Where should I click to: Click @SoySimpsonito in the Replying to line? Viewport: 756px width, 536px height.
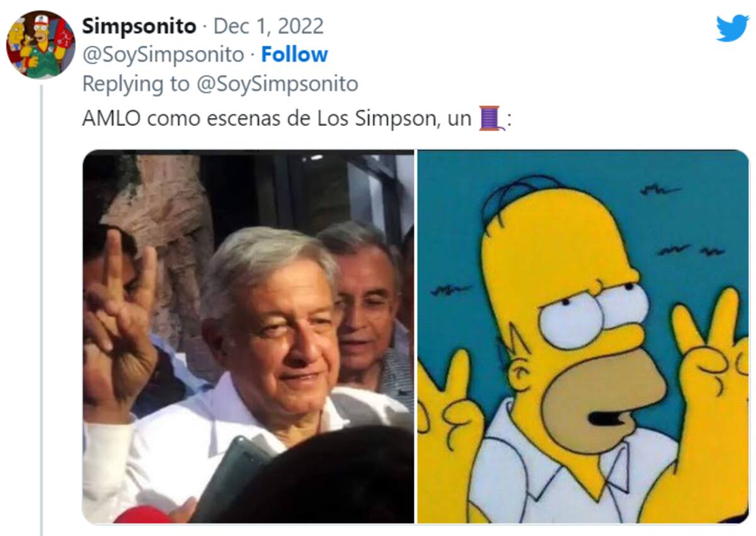pos(277,84)
